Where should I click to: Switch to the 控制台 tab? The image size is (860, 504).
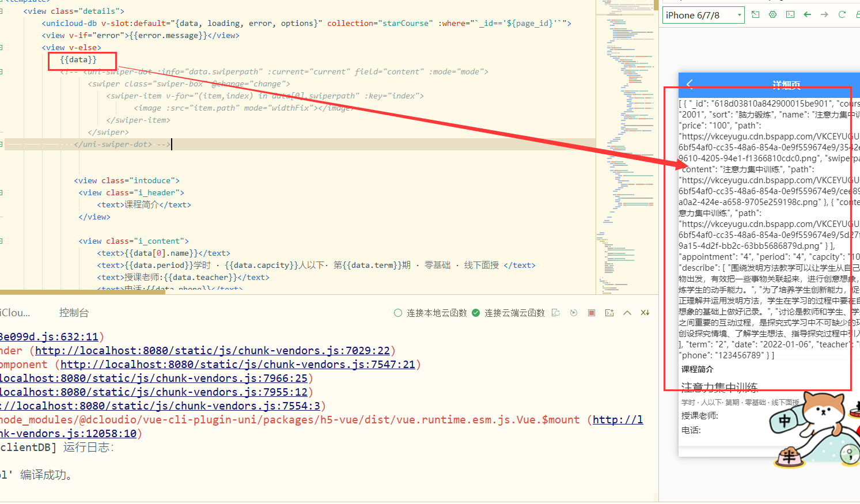74,313
